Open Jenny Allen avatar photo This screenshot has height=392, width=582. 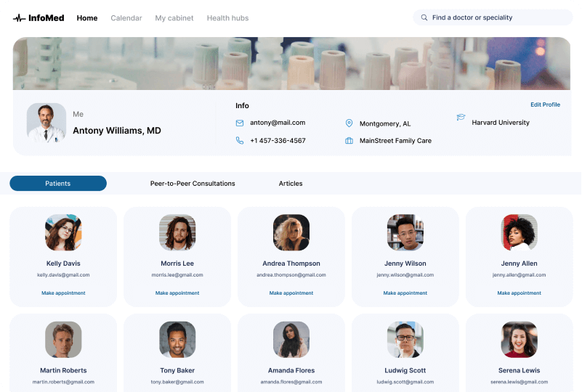[519, 232]
